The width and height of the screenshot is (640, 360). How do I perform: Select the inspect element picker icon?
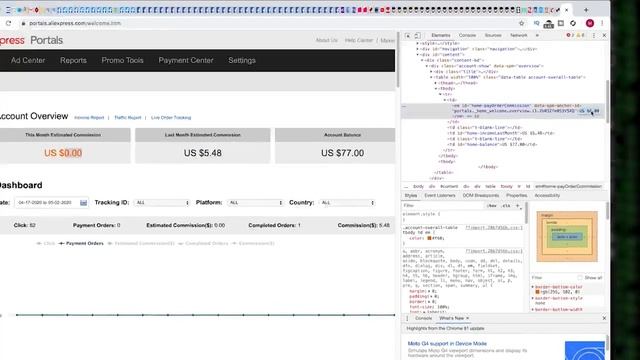pos(407,36)
